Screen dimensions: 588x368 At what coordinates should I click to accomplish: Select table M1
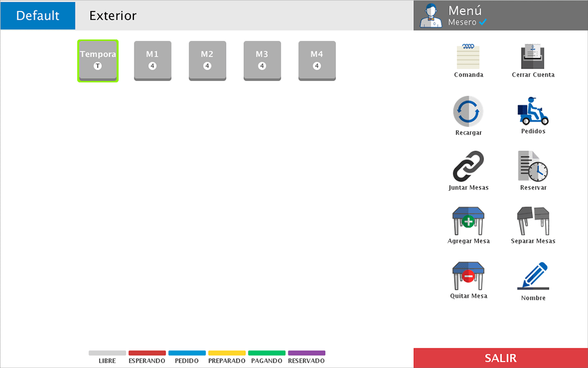click(152, 61)
